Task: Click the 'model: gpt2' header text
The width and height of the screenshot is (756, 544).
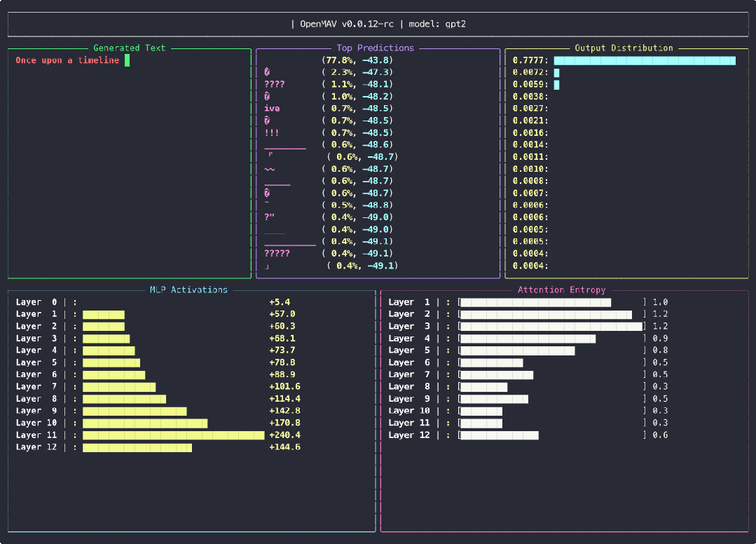Action: [x=437, y=24]
